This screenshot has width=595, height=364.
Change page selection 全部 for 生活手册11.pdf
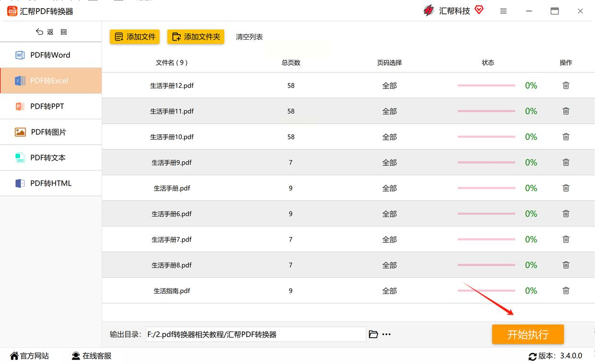click(x=389, y=111)
